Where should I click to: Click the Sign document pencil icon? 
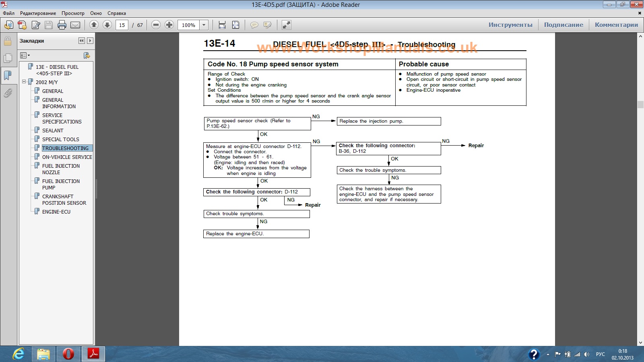pyautogui.click(x=36, y=25)
